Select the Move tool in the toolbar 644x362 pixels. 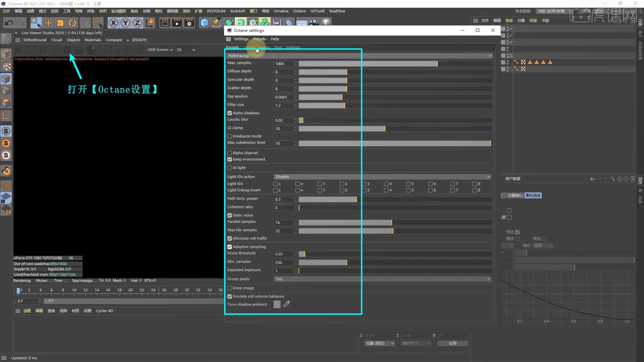pyautogui.click(x=48, y=23)
